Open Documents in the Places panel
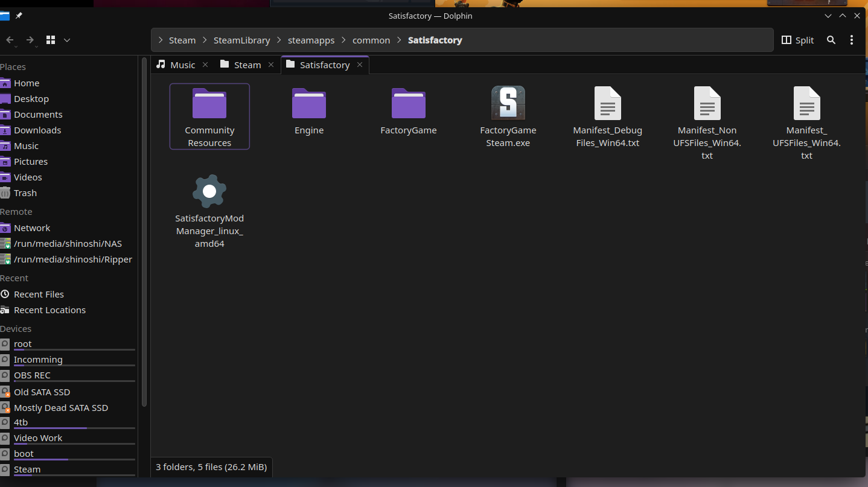Screen dimensions: 868x487 (x=68, y=115)
